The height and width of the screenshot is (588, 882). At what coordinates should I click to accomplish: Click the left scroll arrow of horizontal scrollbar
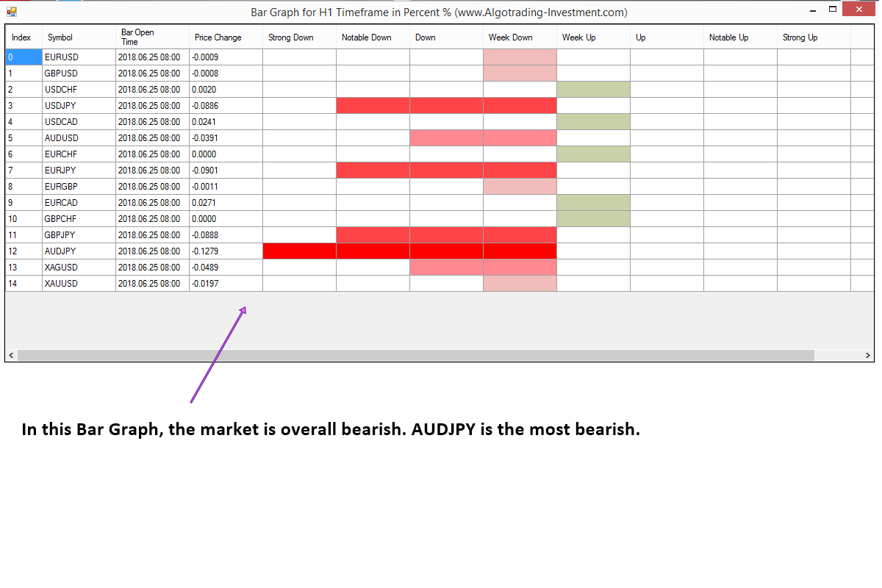11,356
